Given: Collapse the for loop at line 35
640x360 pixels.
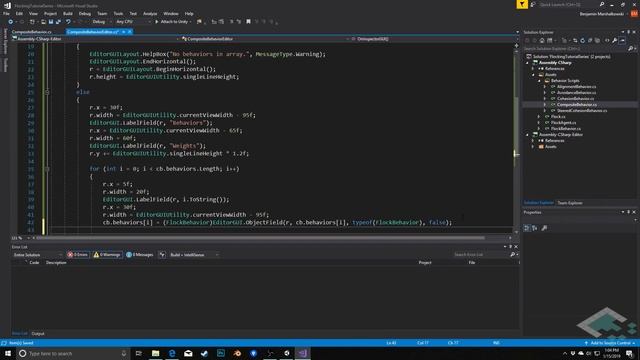Looking at the screenshot, I should point(47,169).
